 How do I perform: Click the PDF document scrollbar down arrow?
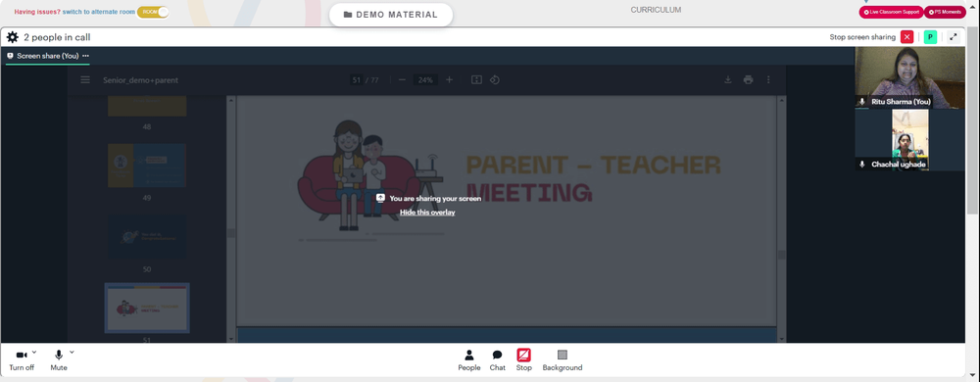(x=781, y=339)
